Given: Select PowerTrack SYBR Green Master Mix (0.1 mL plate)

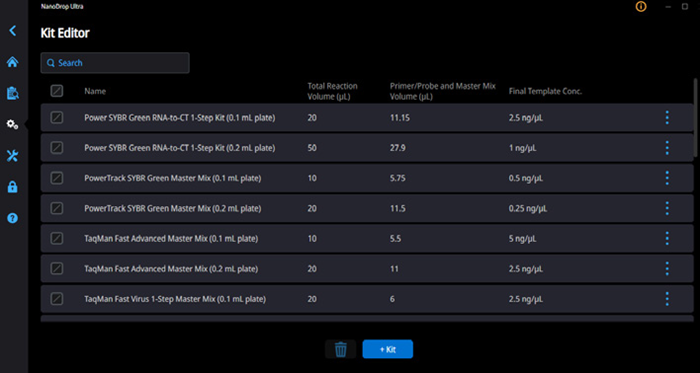Looking at the screenshot, I should (x=173, y=178).
